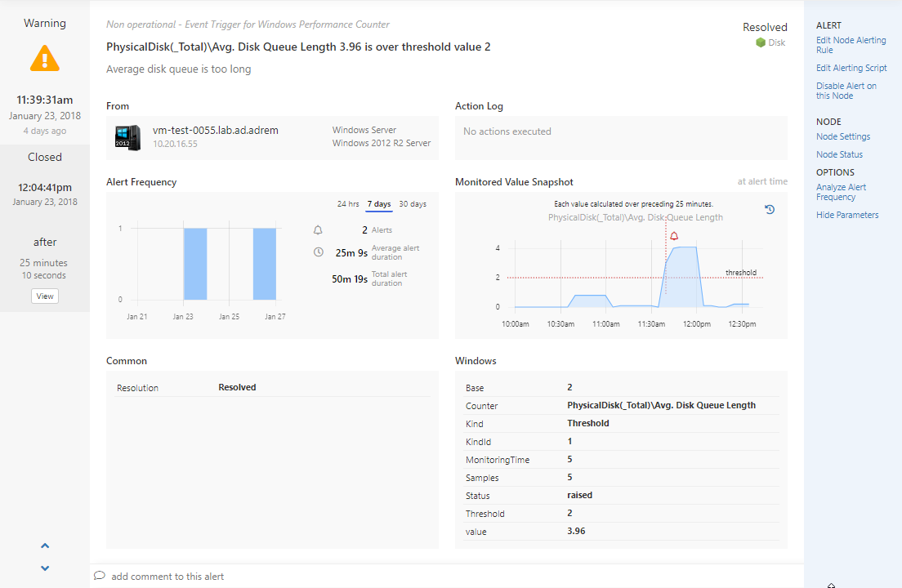Click the Samples row label
902x588 pixels.
pyautogui.click(x=482, y=478)
